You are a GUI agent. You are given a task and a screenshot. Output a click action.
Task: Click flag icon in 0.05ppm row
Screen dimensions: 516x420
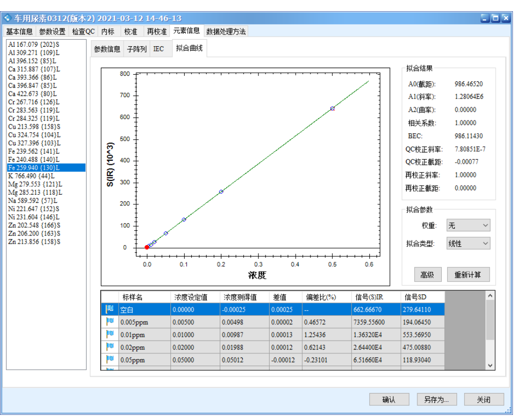pyautogui.click(x=109, y=360)
